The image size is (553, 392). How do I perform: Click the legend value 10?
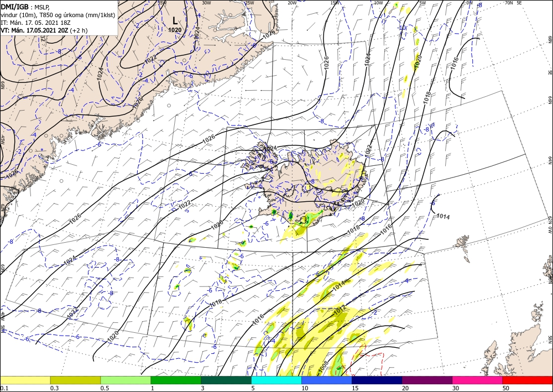tap(305, 388)
